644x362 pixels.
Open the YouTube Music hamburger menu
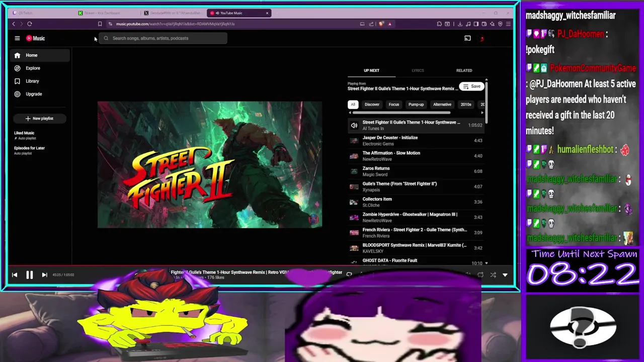point(17,38)
